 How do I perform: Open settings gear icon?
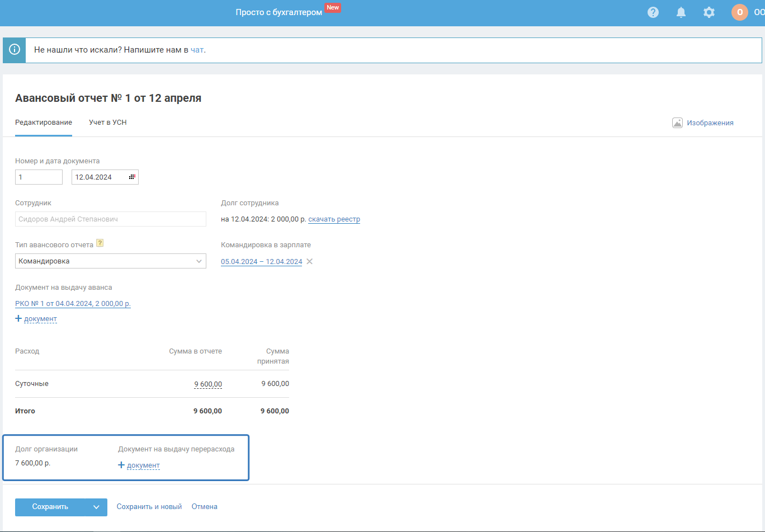(x=709, y=12)
